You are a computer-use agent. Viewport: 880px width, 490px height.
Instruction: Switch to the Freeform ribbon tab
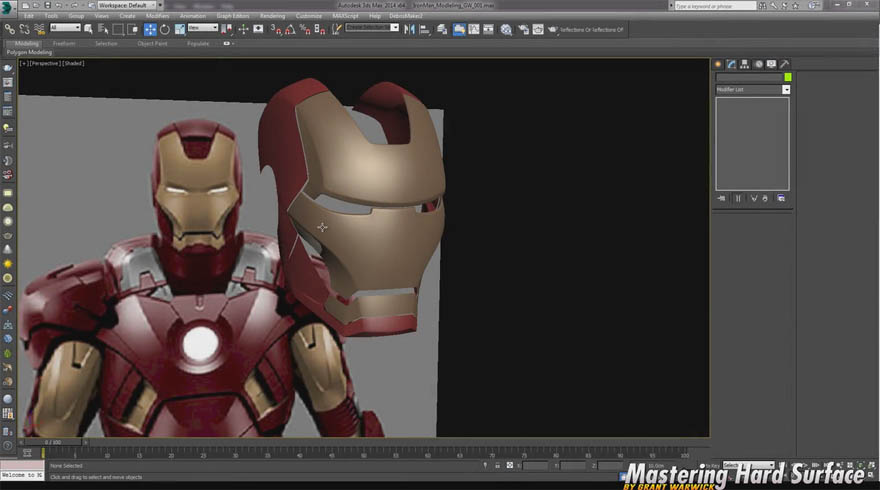tap(63, 44)
